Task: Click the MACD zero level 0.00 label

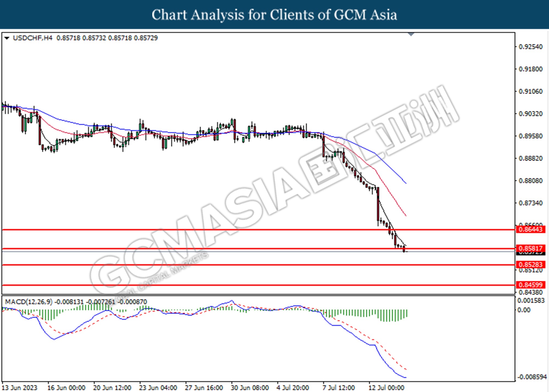Action: point(524,310)
